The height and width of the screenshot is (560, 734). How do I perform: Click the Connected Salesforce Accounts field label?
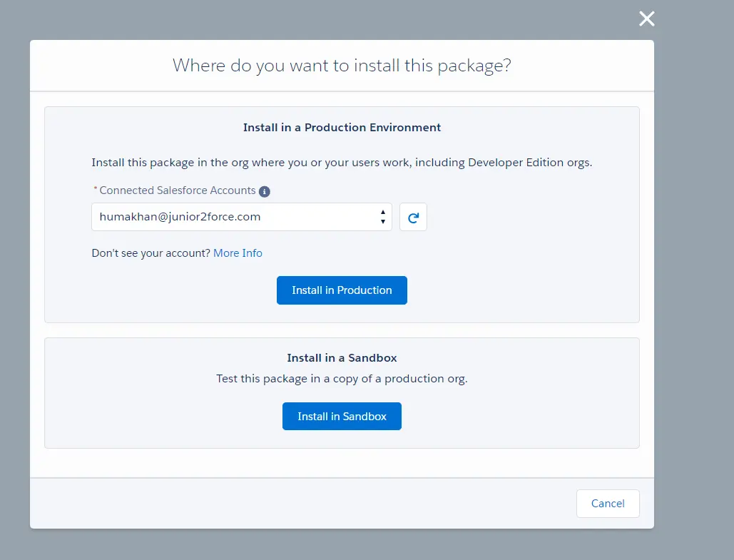pyautogui.click(x=177, y=190)
